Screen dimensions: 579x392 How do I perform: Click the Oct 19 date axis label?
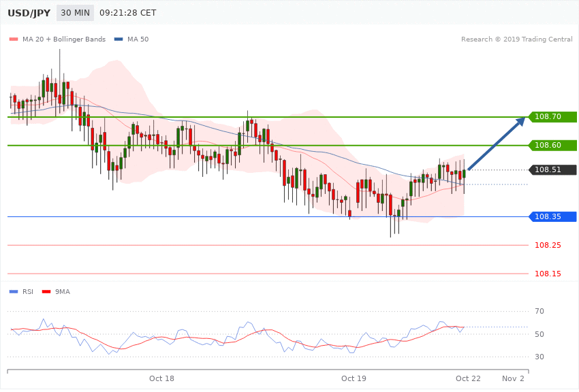pyautogui.click(x=354, y=378)
